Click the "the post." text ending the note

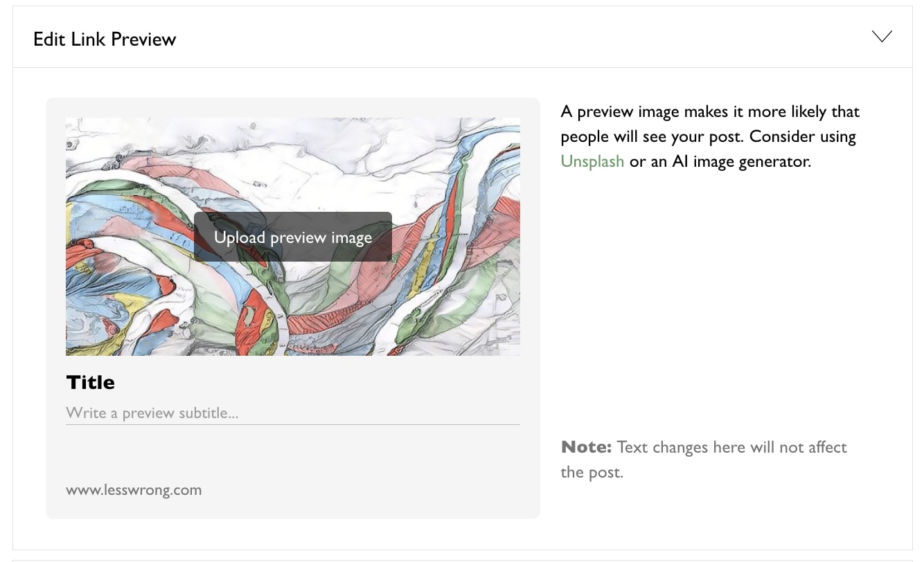pos(592,473)
